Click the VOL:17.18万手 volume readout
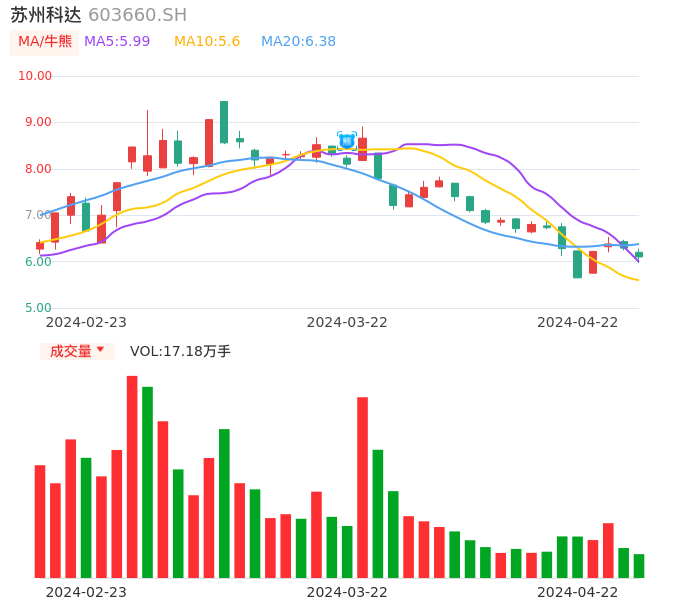686x606 pixels. [x=180, y=351]
